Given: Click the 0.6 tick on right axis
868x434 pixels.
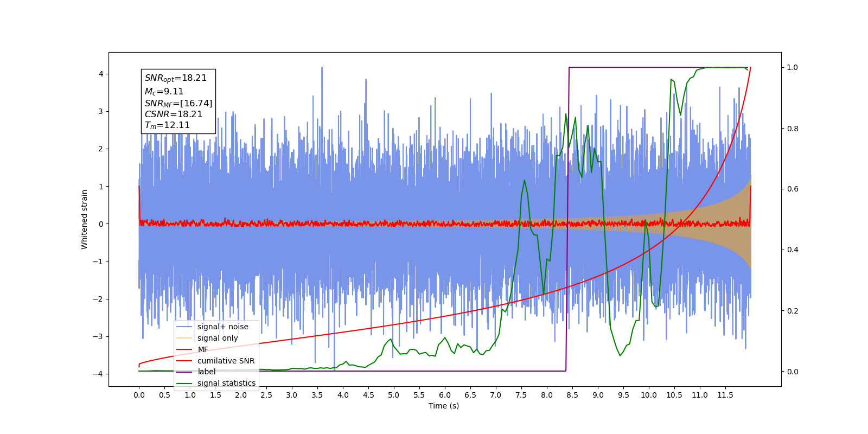Looking at the screenshot, I should pos(793,189).
